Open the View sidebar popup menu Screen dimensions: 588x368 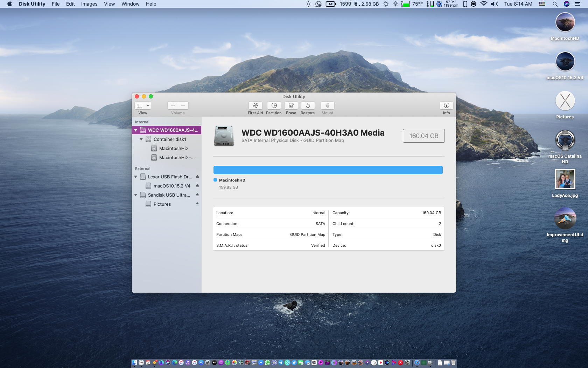(143, 105)
